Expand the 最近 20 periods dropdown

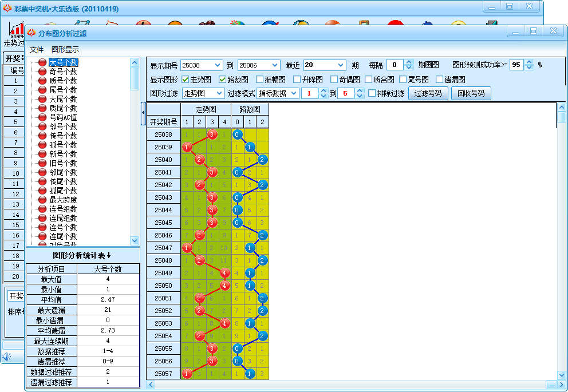pos(341,65)
